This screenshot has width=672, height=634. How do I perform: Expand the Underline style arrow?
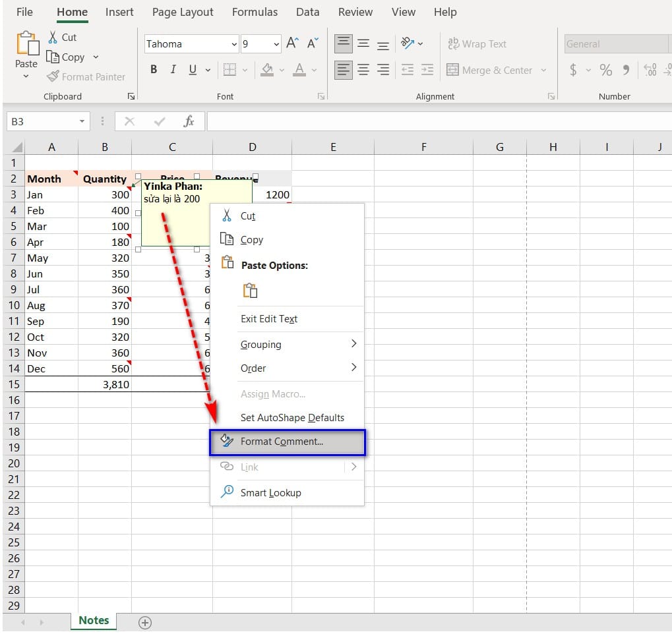click(x=208, y=70)
